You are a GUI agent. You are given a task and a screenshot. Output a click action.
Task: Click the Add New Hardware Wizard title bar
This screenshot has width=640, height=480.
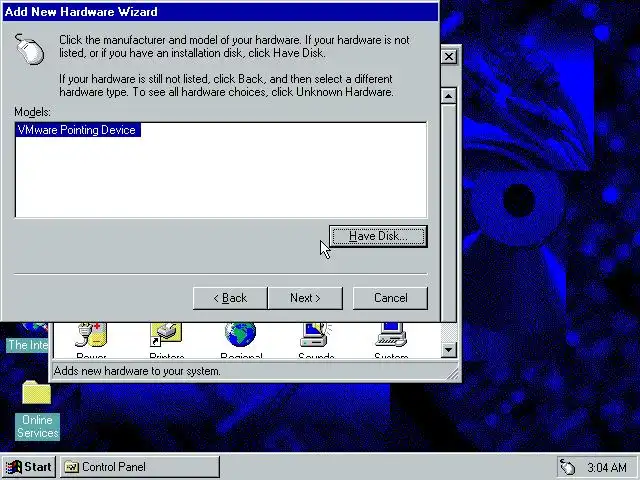(x=220, y=11)
